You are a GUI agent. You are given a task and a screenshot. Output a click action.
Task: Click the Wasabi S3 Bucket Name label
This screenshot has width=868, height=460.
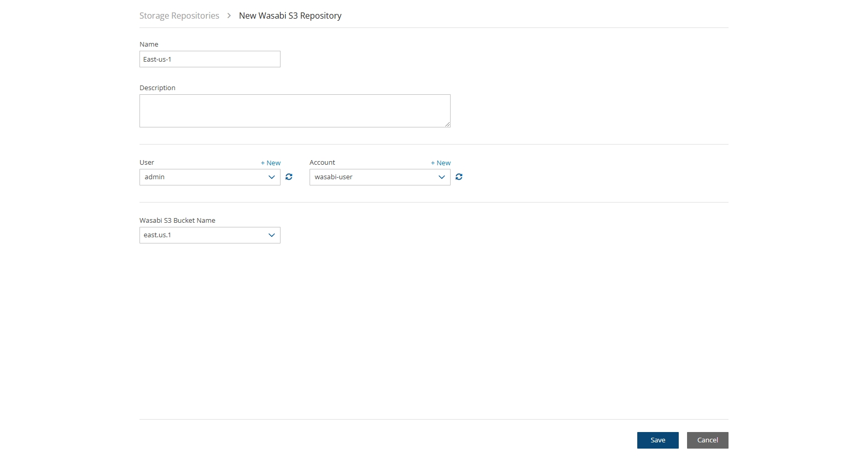pyautogui.click(x=177, y=221)
